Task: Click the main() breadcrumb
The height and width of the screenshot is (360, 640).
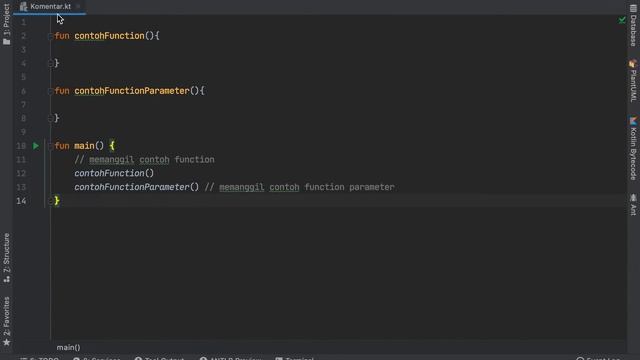Action: pyautogui.click(x=69, y=347)
